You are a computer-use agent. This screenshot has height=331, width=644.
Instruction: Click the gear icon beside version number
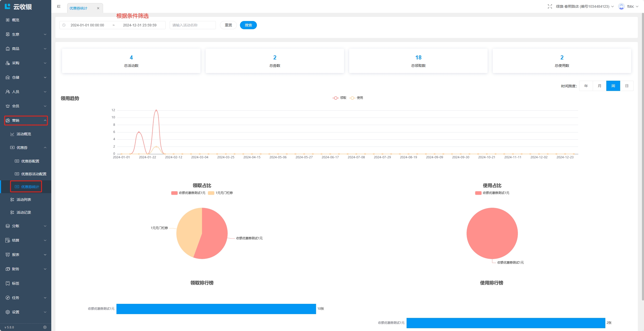(x=45, y=327)
